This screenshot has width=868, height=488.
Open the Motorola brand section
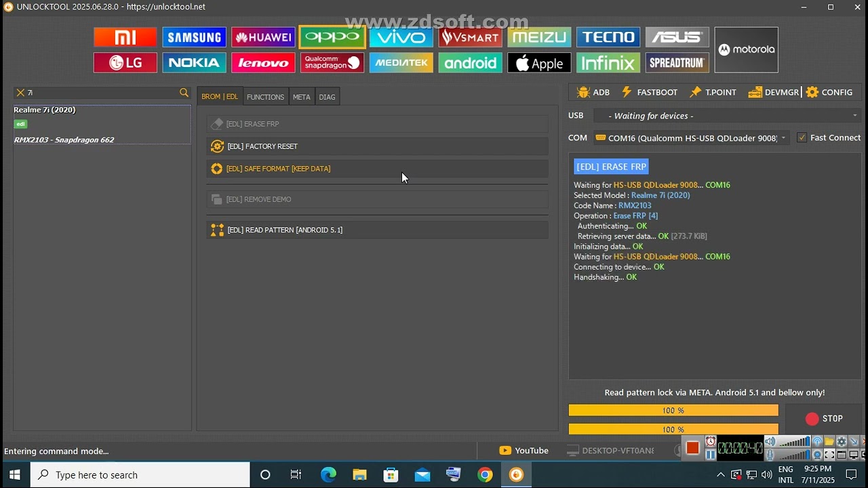[747, 50]
